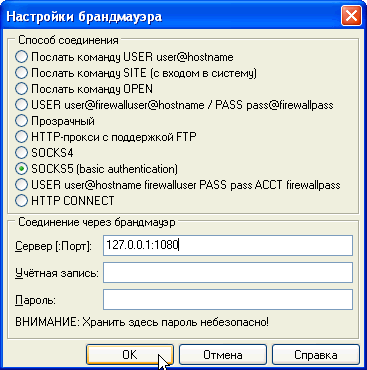Click the "Сервер [:Порт]:" label
Screen dimensions: 367x370
(54, 246)
